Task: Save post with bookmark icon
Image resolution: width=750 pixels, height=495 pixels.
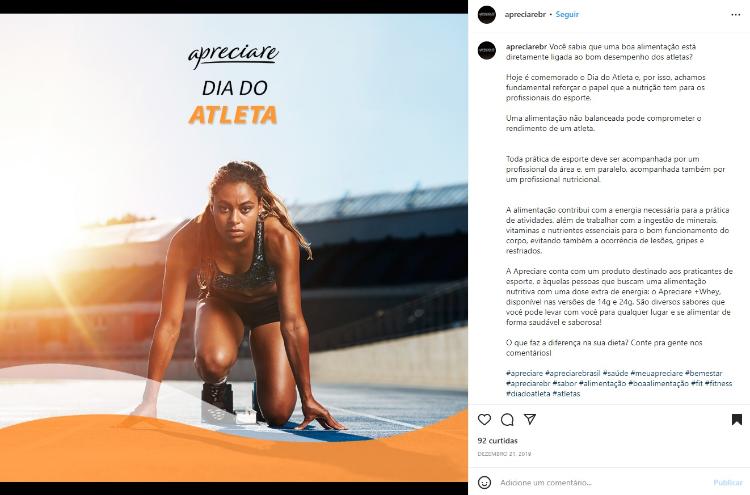Action: coord(737,419)
